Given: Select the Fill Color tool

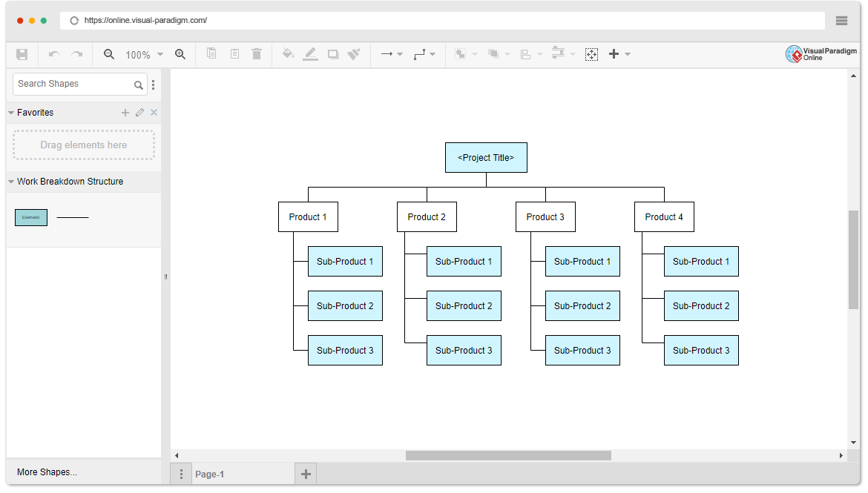Looking at the screenshot, I should click(288, 53).
